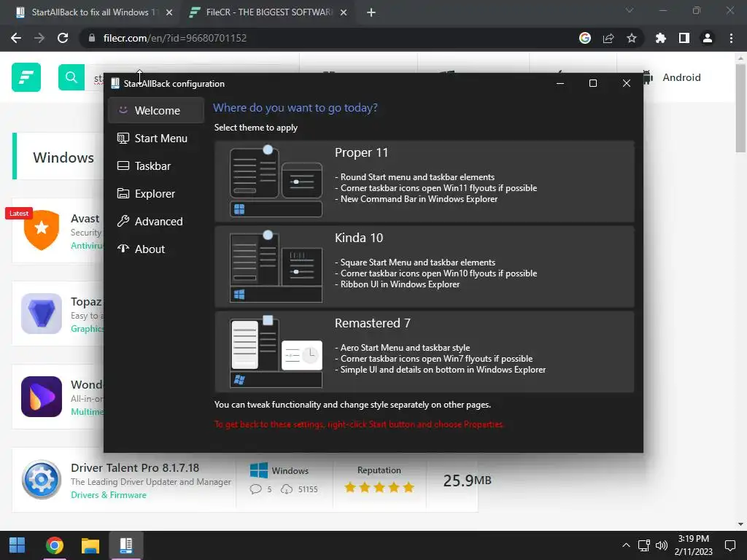Reload the FileCR page
The image size is (747, 560).
pos(63,38)
